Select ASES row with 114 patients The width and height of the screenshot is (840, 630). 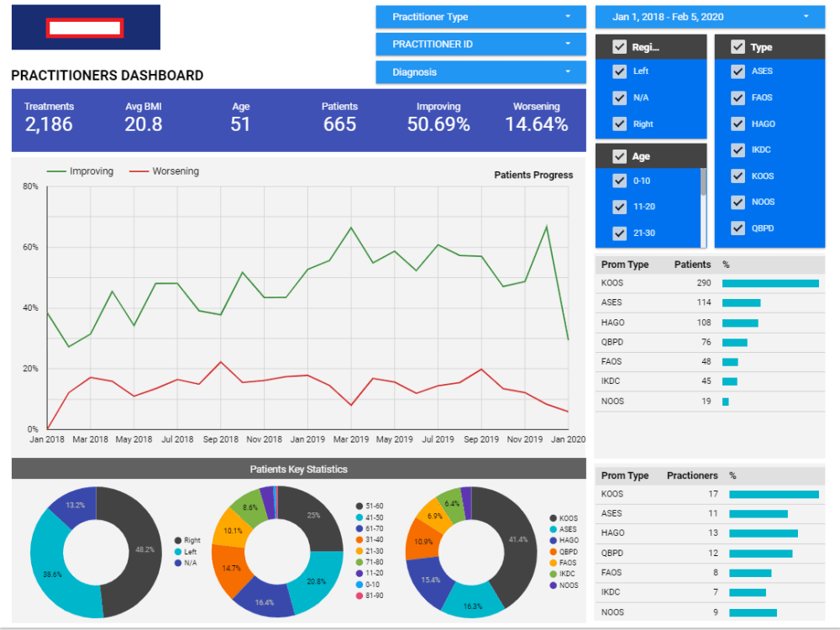point(710,302)
